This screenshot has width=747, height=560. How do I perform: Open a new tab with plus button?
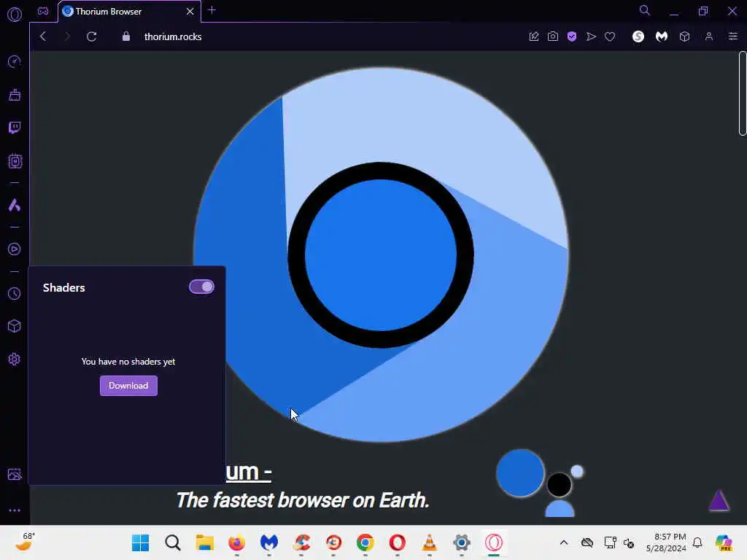tap(212, 10)
